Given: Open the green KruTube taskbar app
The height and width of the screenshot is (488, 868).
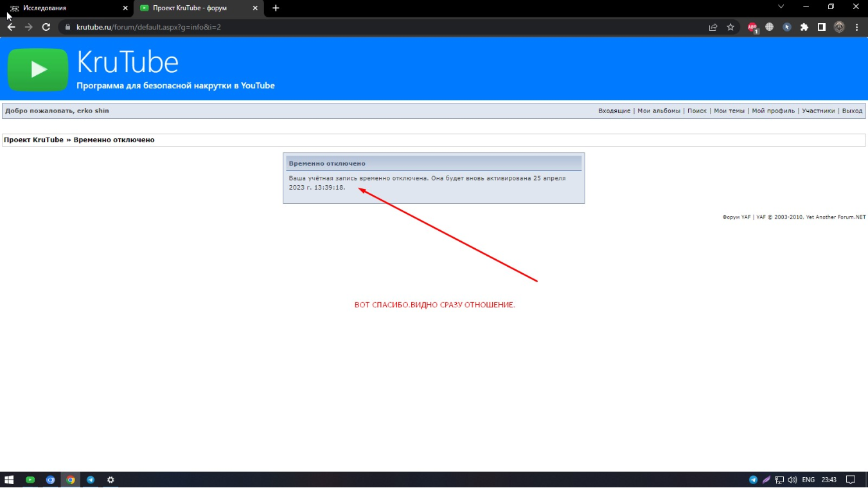Looking at the screenshot, I should click(30, 480).
